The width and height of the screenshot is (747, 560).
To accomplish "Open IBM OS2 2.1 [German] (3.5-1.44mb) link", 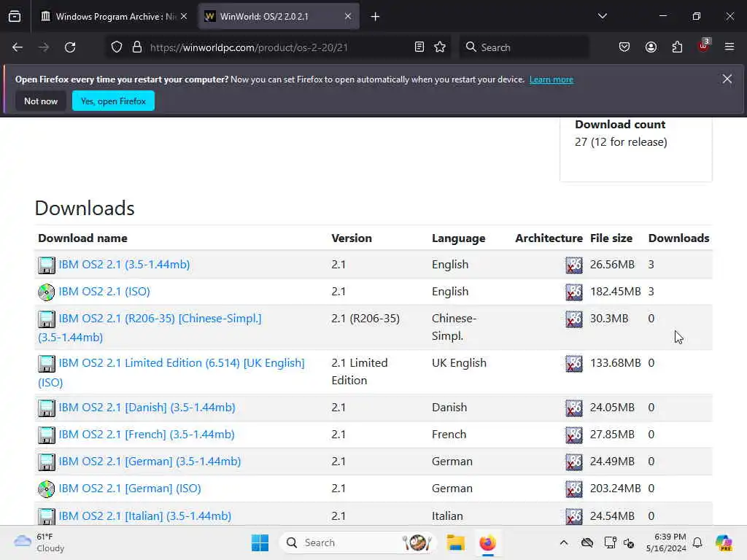I will click(x=150, y=462).
